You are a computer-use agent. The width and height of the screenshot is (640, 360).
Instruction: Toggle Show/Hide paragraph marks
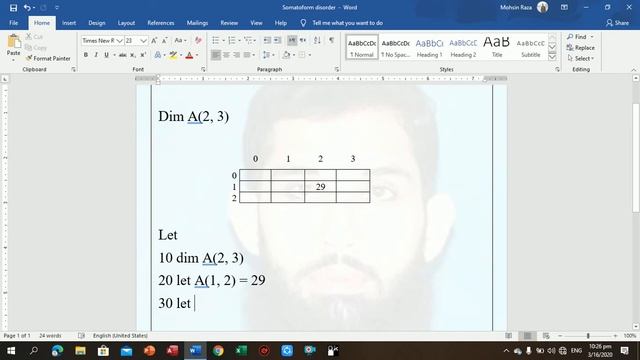(331, 40)
